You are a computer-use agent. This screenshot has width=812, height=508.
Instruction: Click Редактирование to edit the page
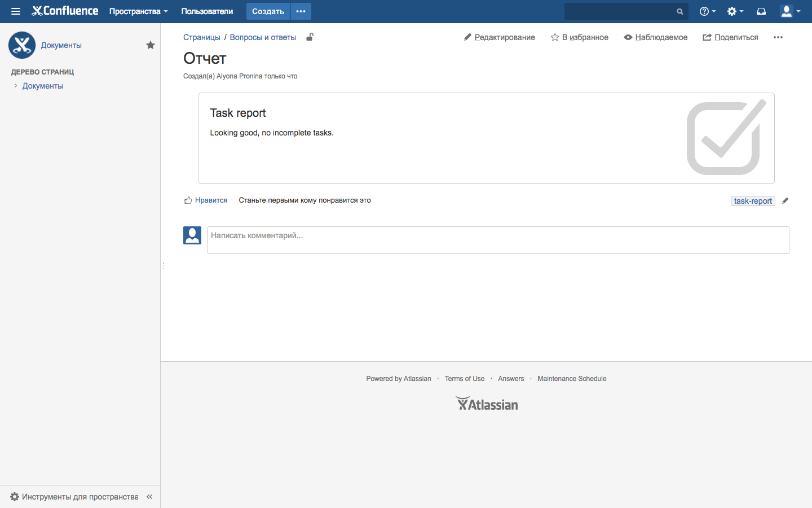click(x=500, y=37)
